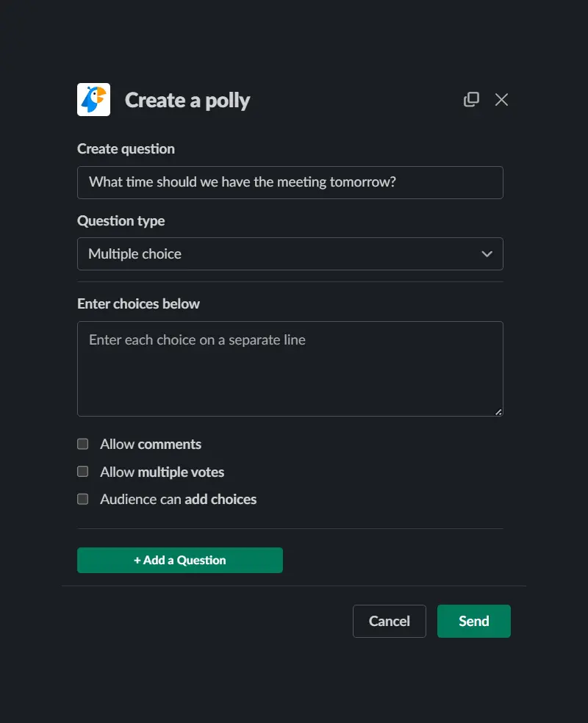Tick Audience can add choices checkbox
This screenshot has height=723, width=588.
pyautogui.click(x=82, y=499)
